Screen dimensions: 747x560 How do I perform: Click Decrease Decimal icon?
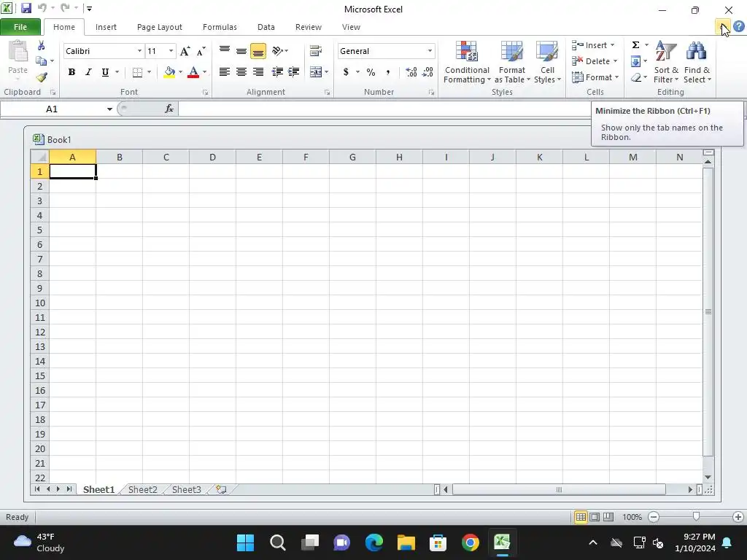pos(427,72)
